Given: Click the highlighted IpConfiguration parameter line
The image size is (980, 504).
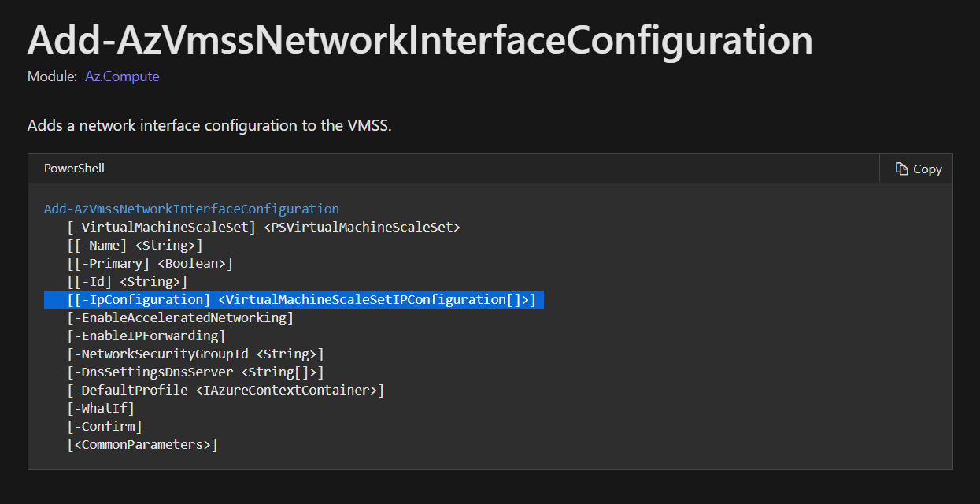Looking at the screenshot, I should click(291, 299).
